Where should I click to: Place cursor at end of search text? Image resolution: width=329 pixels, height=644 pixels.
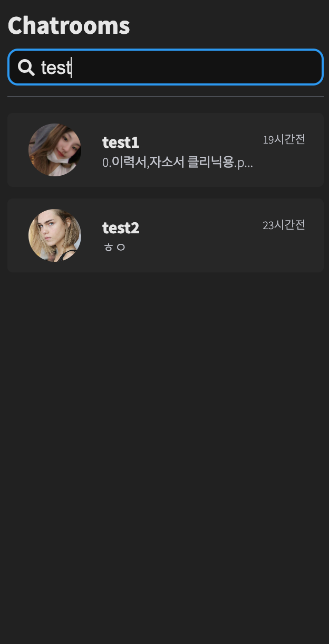(71, 67)
